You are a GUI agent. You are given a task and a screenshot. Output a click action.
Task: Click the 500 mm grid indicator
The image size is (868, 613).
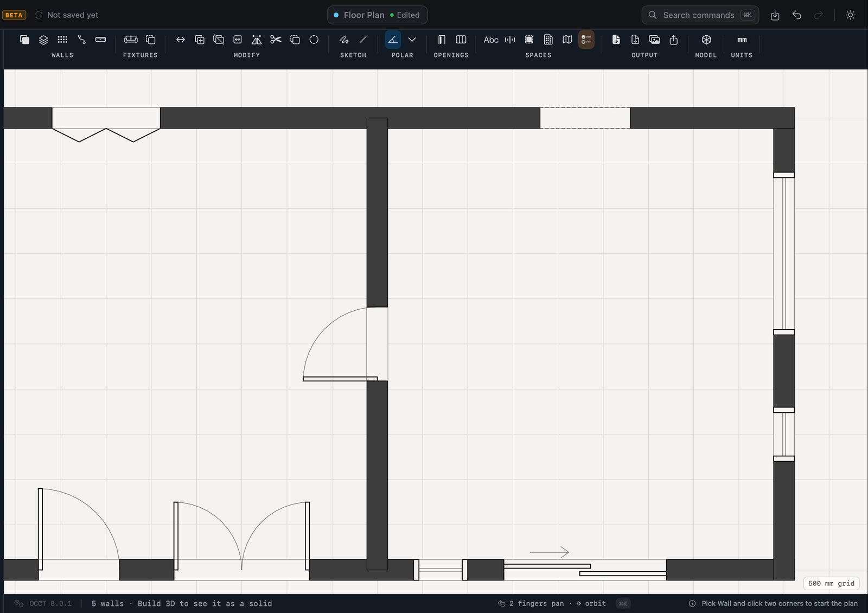pos(831,583)
